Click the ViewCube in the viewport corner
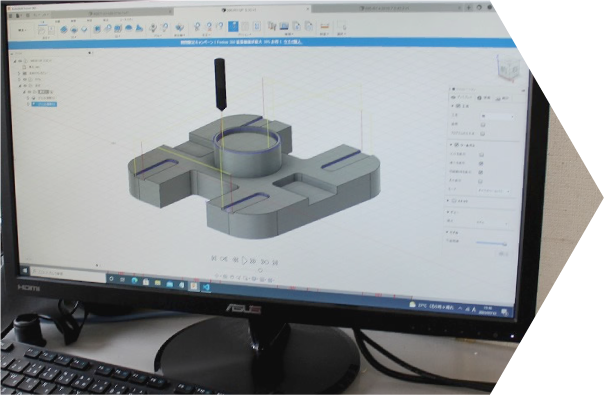The height and width of the screenshot is (395, 604). pos(509,68)
